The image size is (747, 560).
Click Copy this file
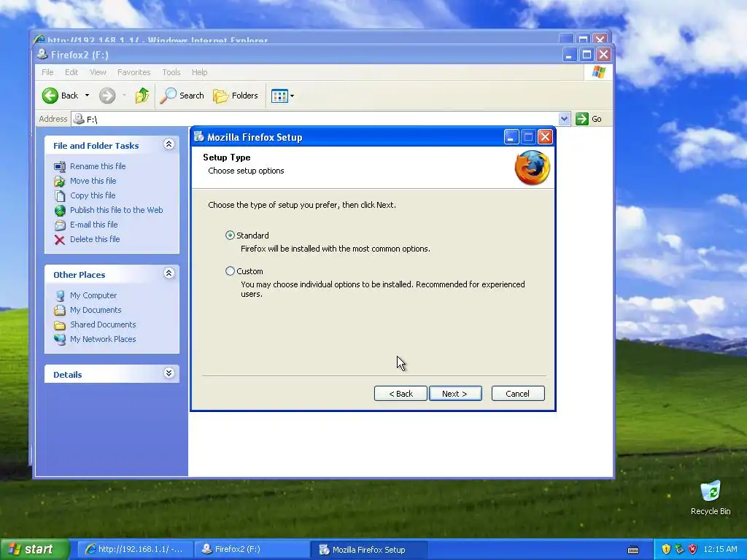(93, 195)
